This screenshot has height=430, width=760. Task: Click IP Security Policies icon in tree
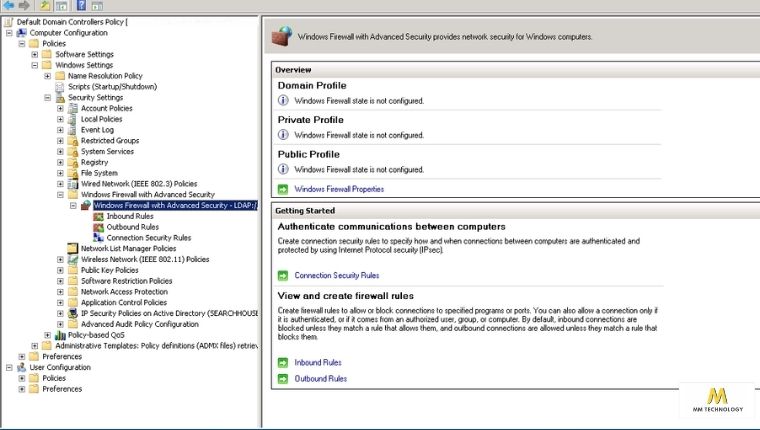(x=73, y=313)
